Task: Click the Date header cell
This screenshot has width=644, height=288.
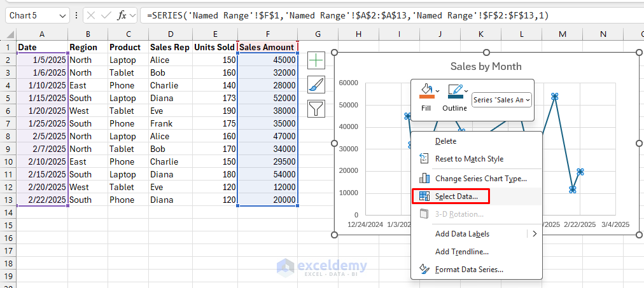Action: tap(42, 47)
